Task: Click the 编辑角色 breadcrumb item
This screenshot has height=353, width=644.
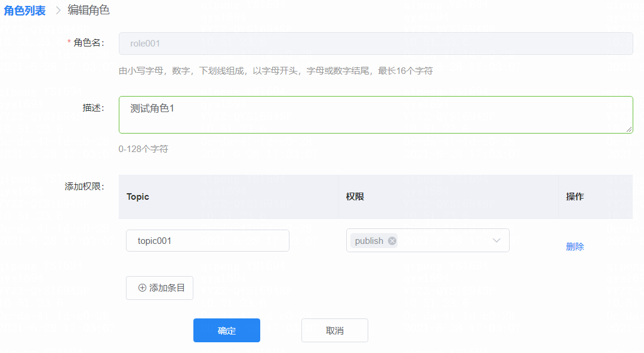Action: click(x=88, y=10)
